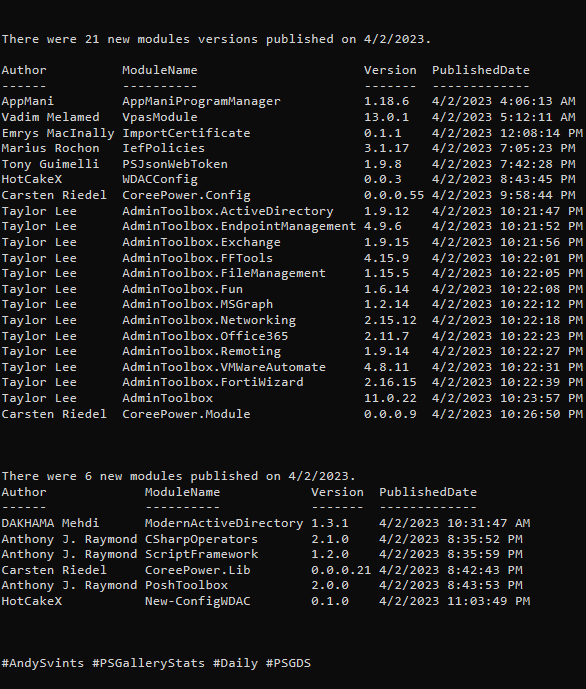
Task: Click the ImportCertificate module text
Action: click(x=186, y=133)
